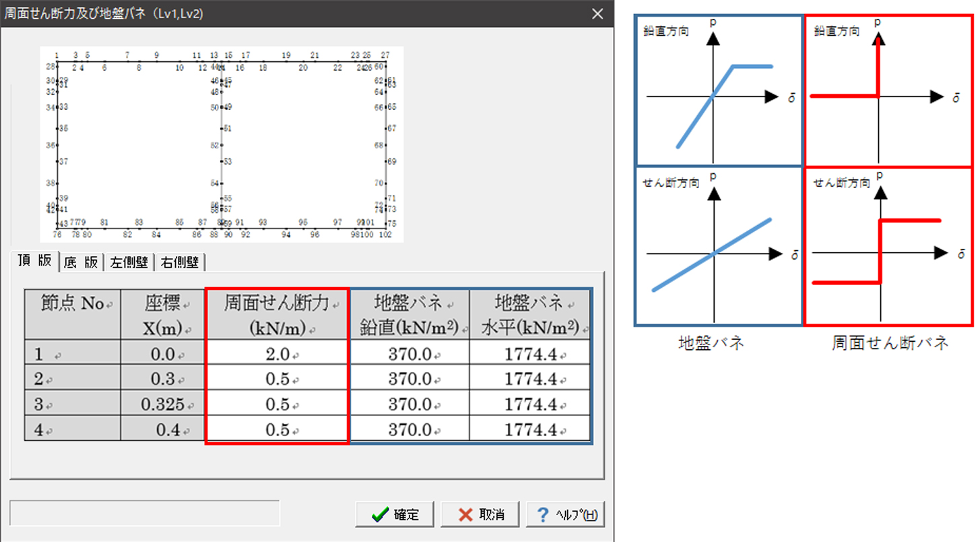Screen dimensions: 980x542
Task: Close the 周面せん断力及び地盤バネ dialog
Action: 597,13
